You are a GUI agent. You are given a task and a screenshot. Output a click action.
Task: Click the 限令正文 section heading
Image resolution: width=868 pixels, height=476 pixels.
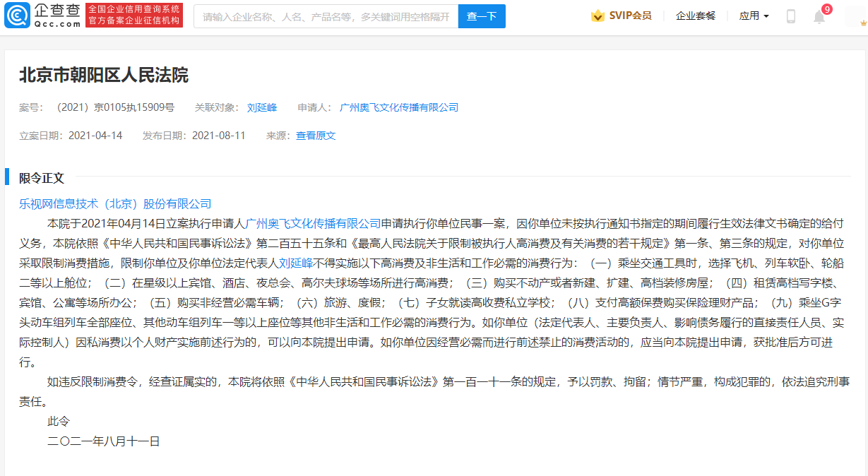point(42,177)
